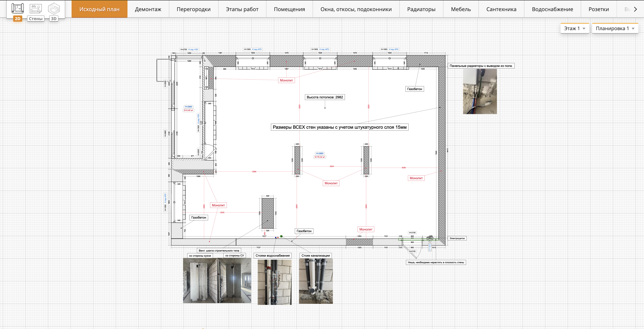The height and width of the screenshot is (329, 644).
Task: Open the Стояк канализации photo
Action: click(316, 281)
